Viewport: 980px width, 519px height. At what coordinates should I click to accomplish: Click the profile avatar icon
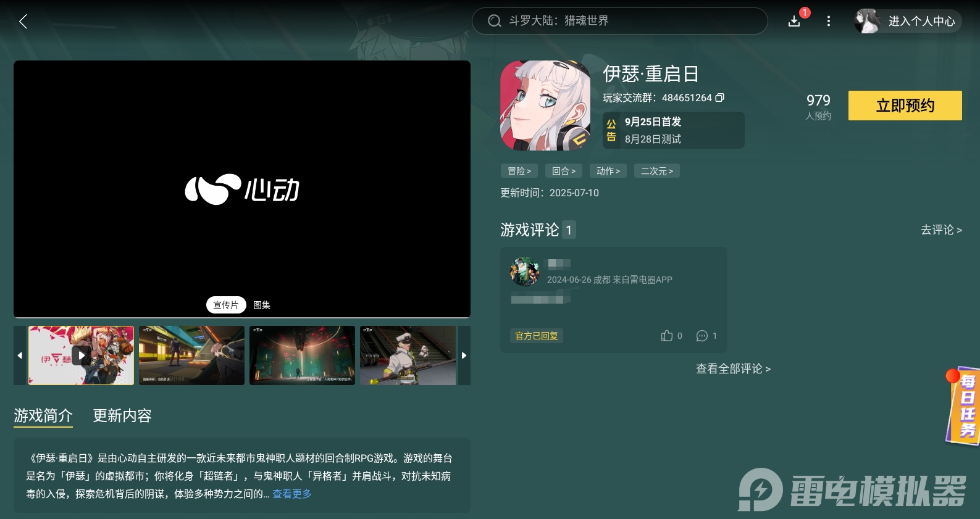[x=867, y=21]
